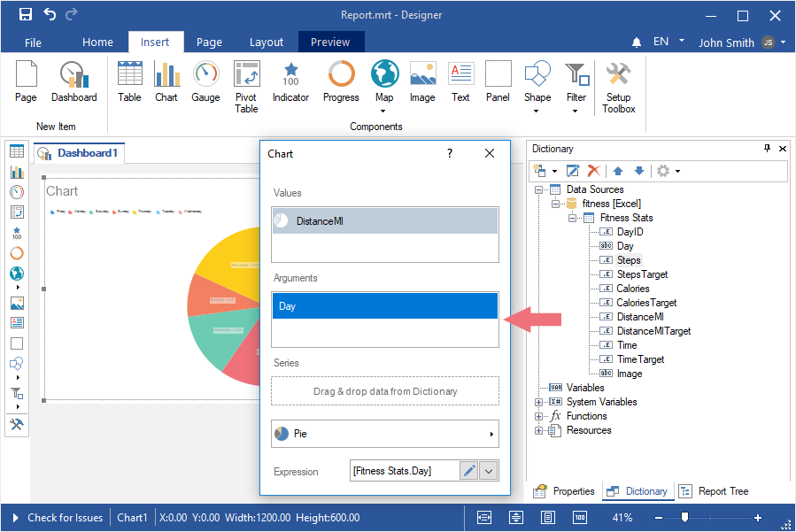Click the Chart icon in ribbon
Viewport: 796px width, 532px height.
tap(166, 82)
